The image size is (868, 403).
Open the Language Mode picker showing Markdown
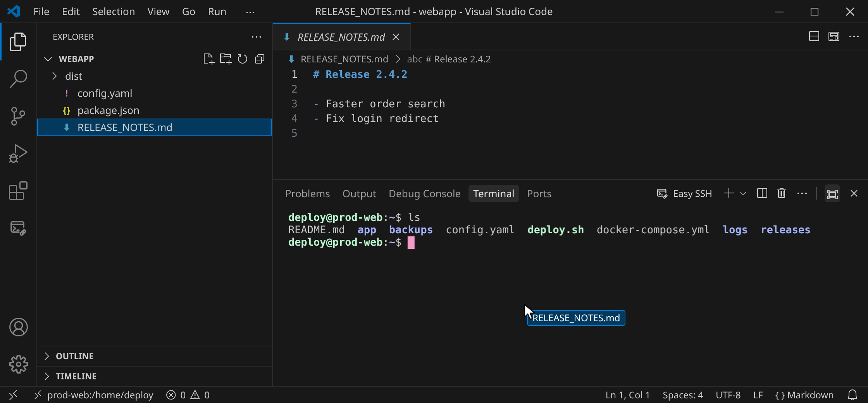coord(804,395)
